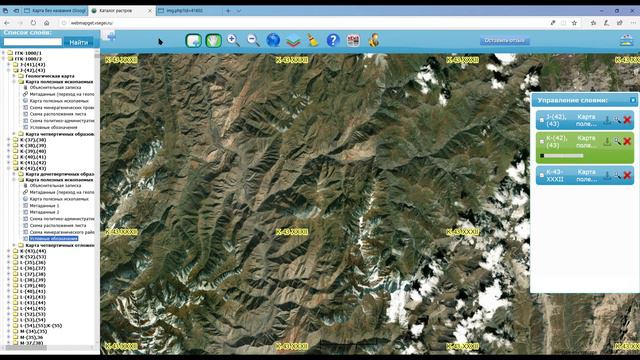The width and height of the screenshot is (640, 360).
Task: Click the red grid icon in toolbar
Action: tap(353, 40)
